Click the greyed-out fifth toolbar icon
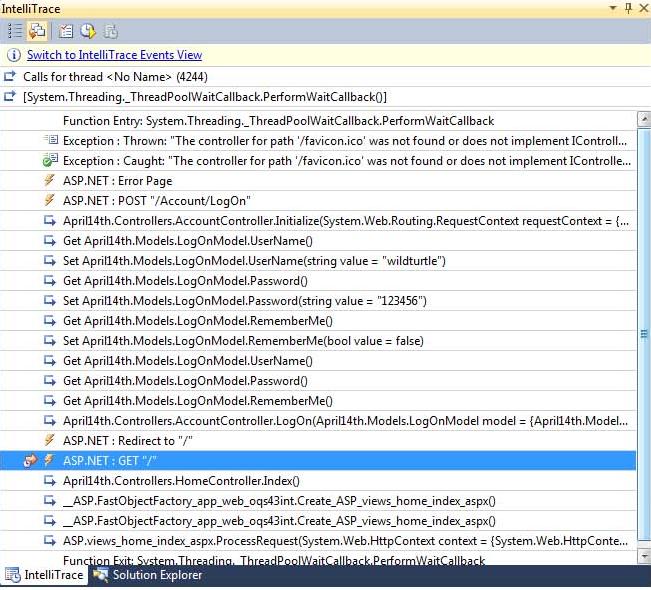Viewport: 651px width, 590px height. (110, 31)
